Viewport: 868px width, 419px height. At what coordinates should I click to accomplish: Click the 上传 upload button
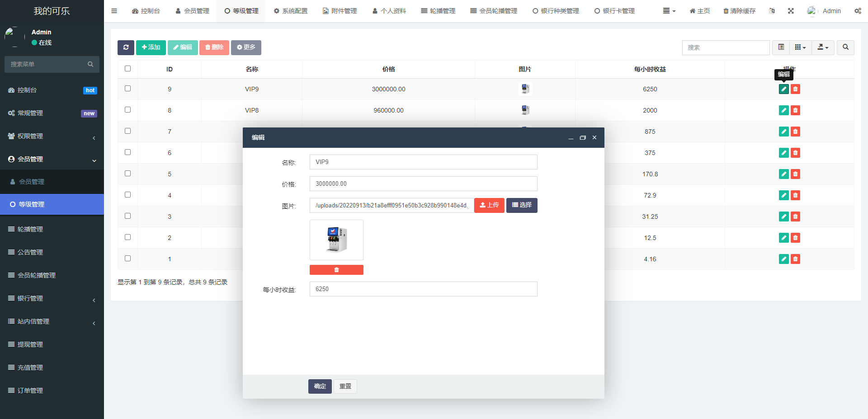coord(489,205)
